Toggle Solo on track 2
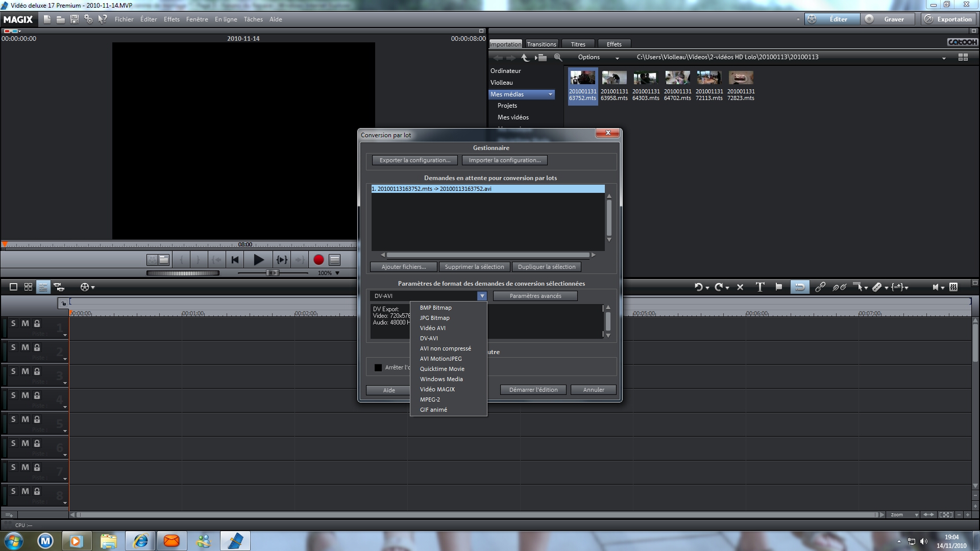980x551 pixels. (13, 347)
